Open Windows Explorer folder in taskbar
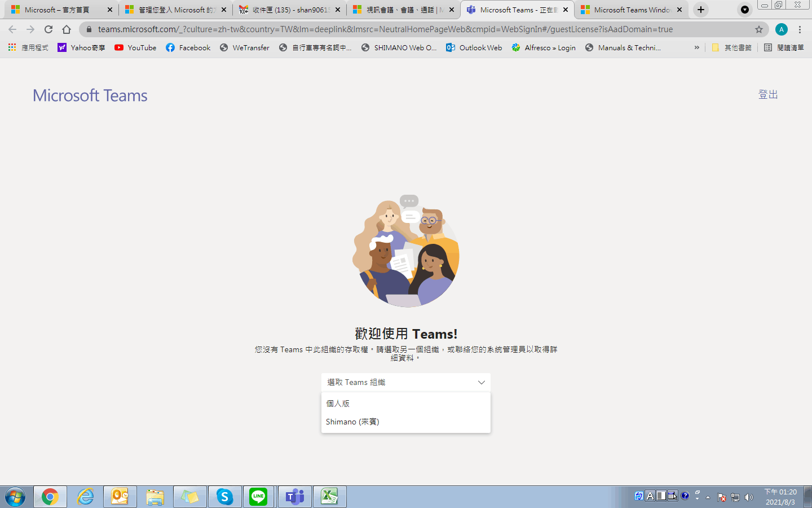Screen dimensions: 812x508 pos(155,497)
